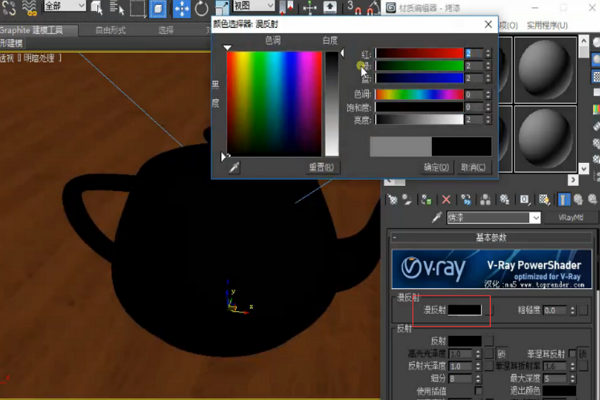Click the 反射 reflection color swatch

(465, 341)
